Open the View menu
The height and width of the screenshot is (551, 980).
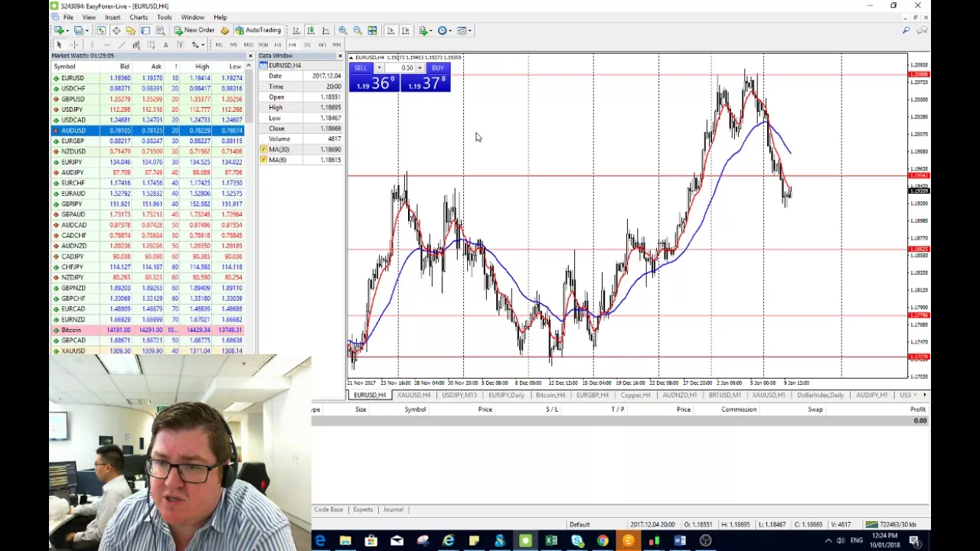point(89,17)
